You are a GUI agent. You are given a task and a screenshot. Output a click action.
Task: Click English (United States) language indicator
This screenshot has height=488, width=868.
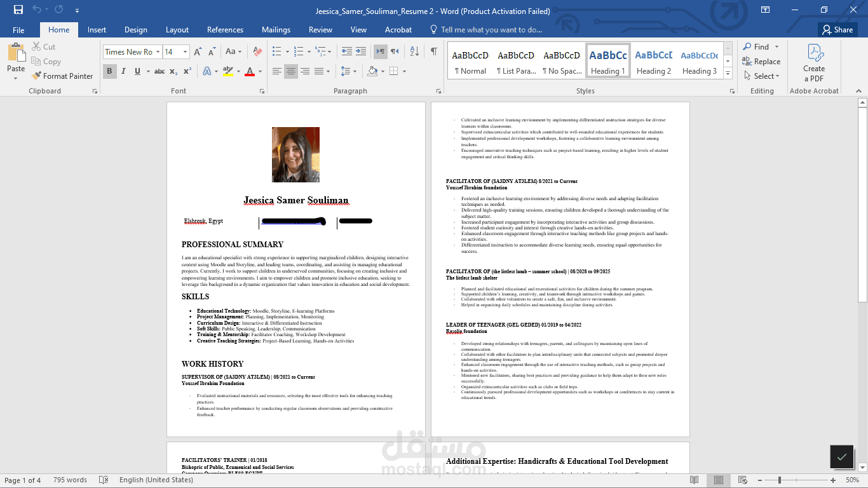(156, 480)
